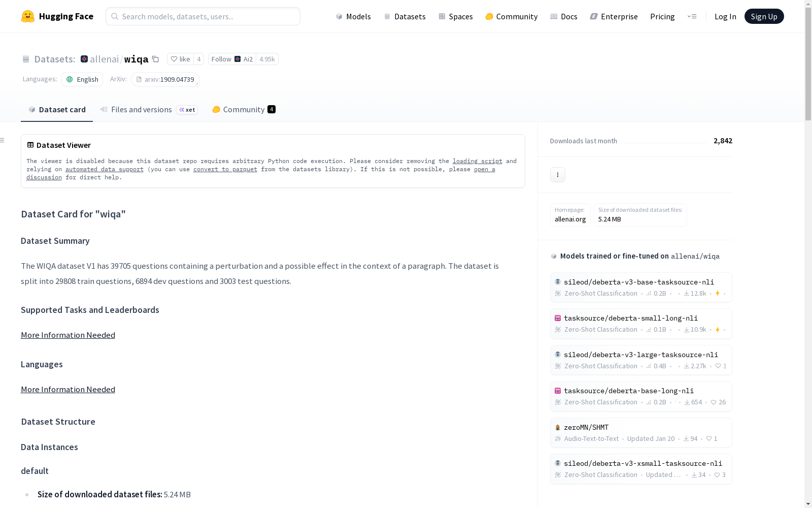This screenshot has width=812, height=508.
Task: Open the table of contents sidebar toggle
Action: tap(3, 140)
